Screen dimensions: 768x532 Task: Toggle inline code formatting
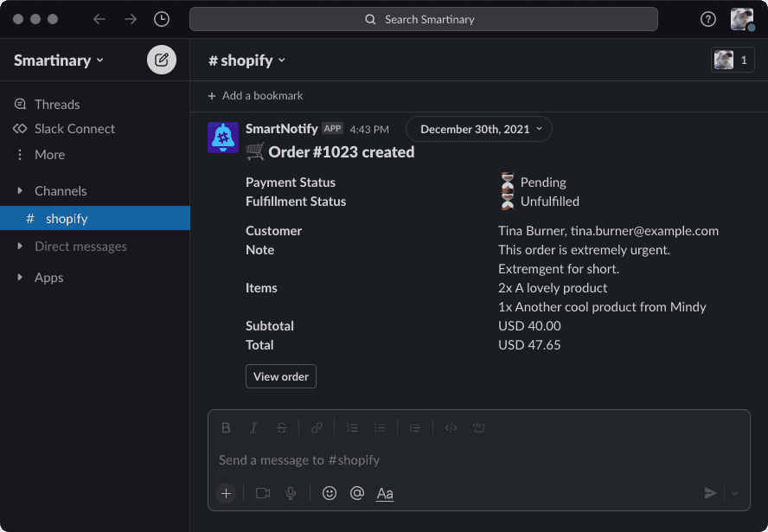pos(451,427)
